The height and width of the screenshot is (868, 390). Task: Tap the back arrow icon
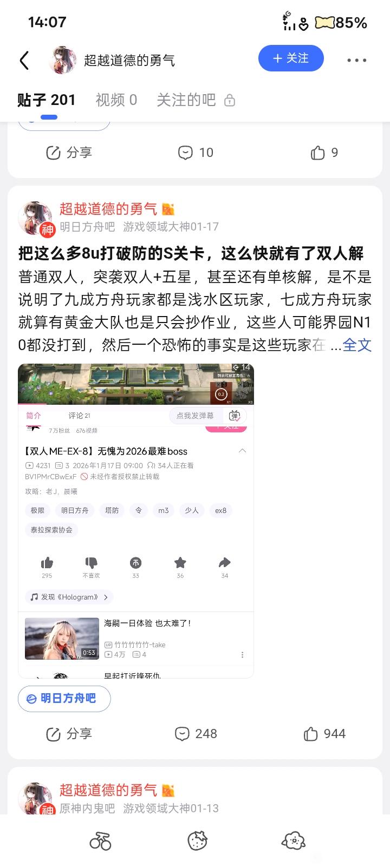coord(24,60)
